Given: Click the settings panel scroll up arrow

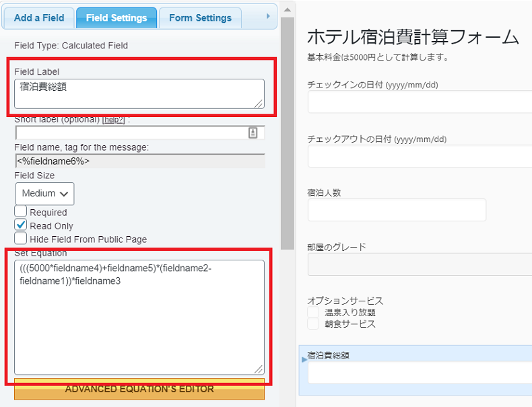Looking at the screenshot, I should click(288, 10).
